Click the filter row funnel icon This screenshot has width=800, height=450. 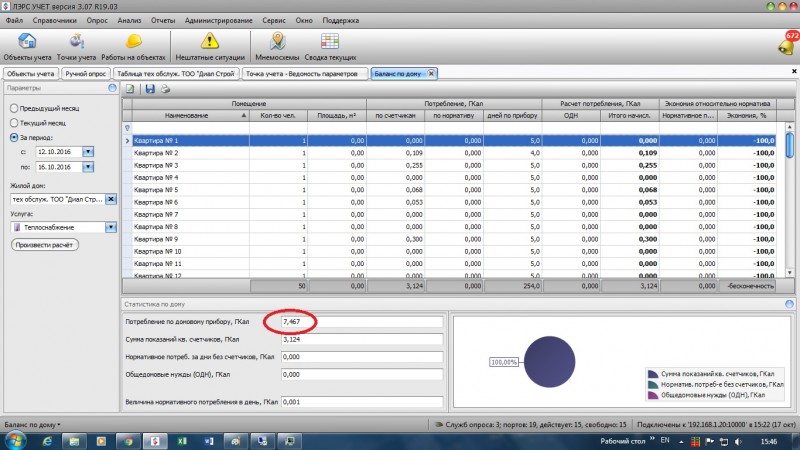[x=127, y=128]
